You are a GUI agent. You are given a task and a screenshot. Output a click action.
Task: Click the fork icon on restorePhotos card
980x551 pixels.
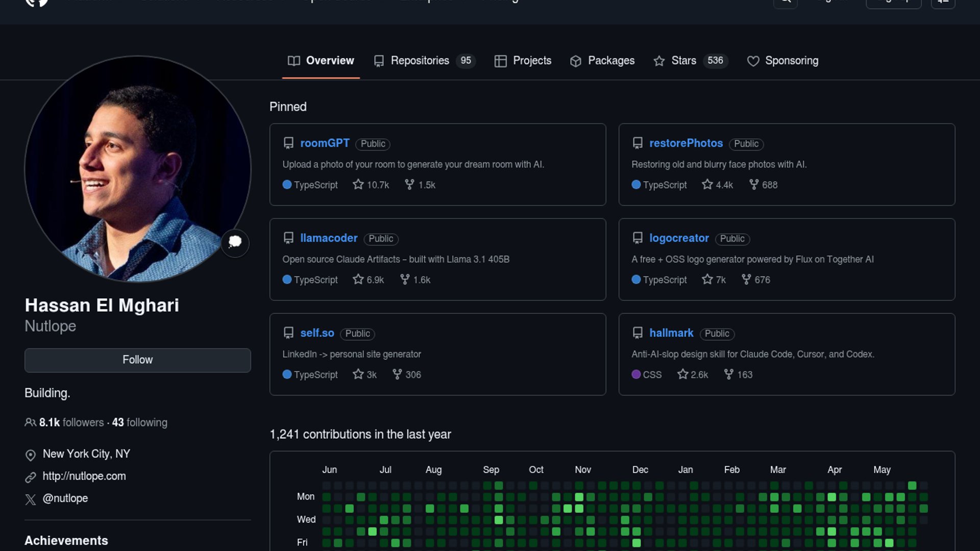tap(754, 184)
